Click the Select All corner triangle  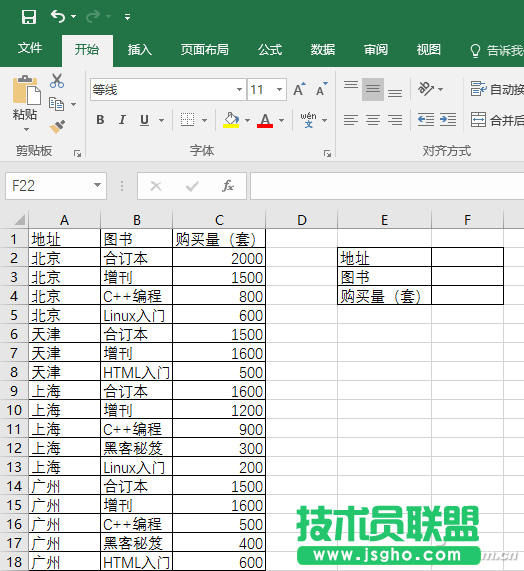[x=20, y=220]
